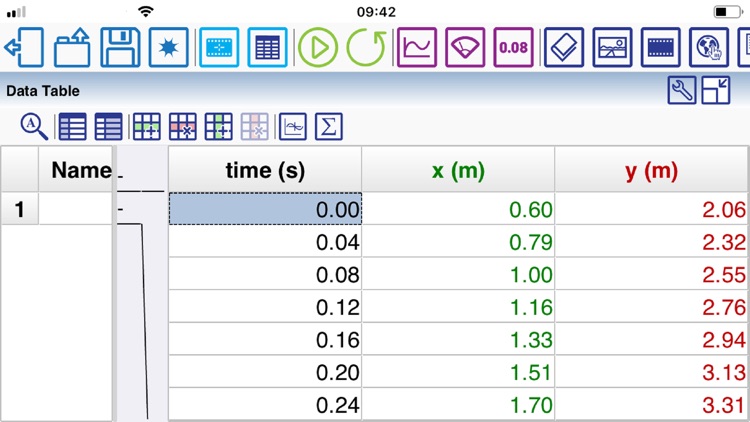Select the y (m) column header
Viewport: 750px width, 422px height.
[652, 170]
